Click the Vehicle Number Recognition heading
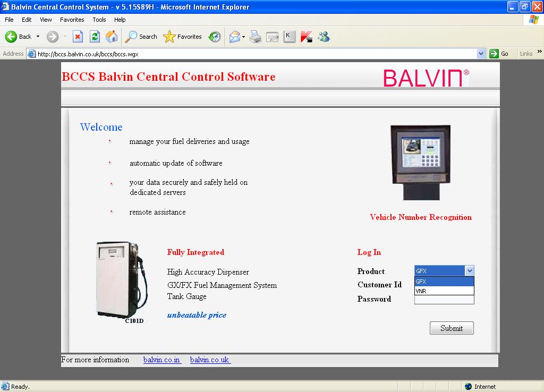The height and width of the screenshot is (392, 544). coord(421,217)
